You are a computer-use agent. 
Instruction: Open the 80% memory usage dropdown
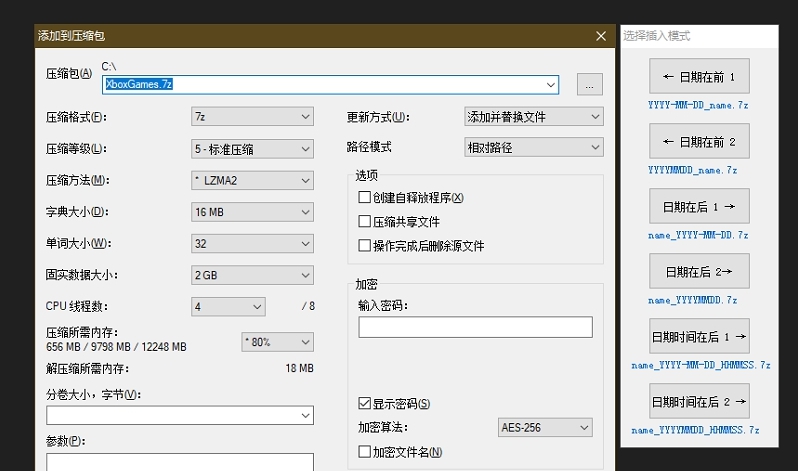click(x=277, y=342)
